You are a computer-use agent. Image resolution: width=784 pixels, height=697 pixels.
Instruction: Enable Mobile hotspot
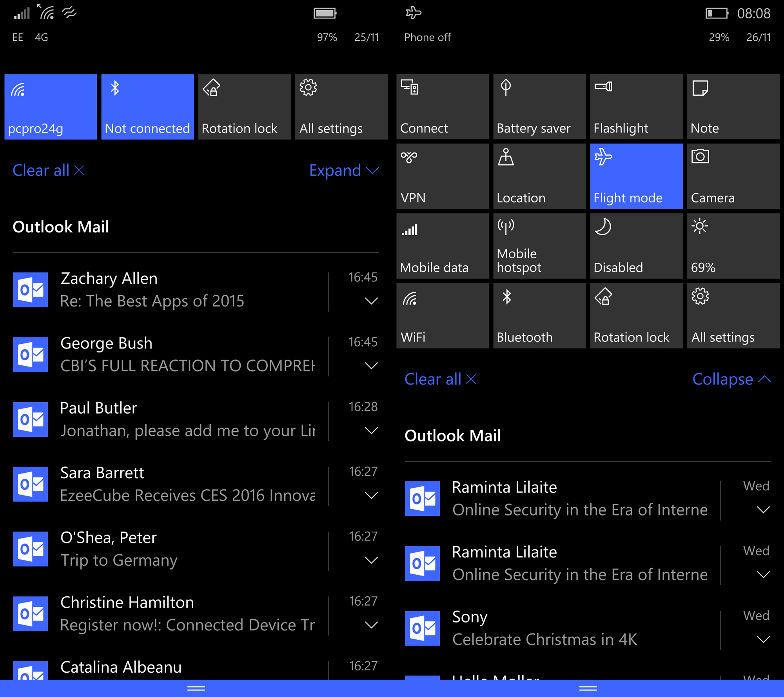coord(539,246)
